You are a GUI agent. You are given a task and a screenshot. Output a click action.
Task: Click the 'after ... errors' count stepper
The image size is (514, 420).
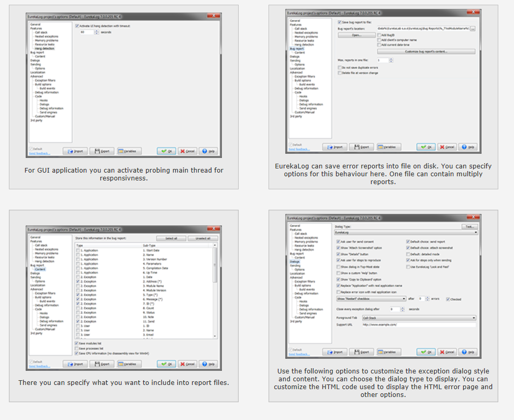click(x=428, y=299)
